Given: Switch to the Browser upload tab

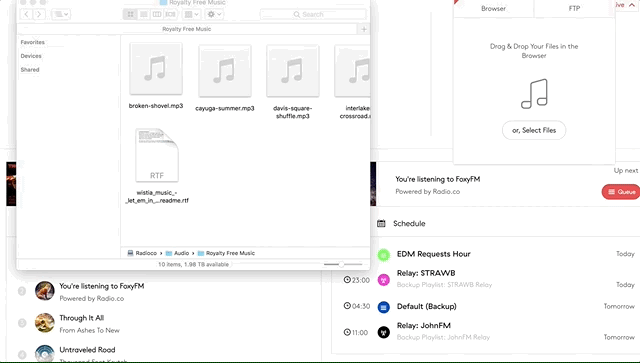Looking at the screenshot, I should click(493, 9).
